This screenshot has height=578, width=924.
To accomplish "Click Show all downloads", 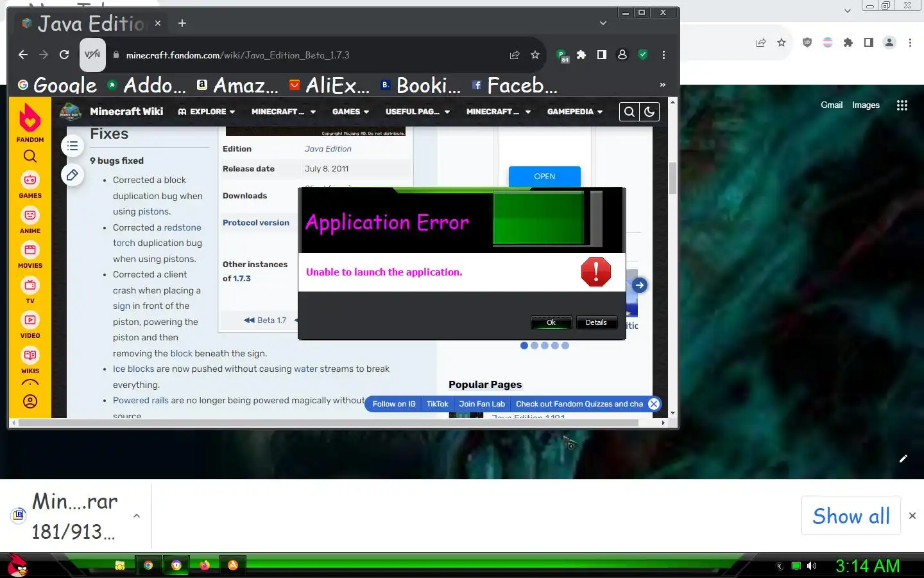I will coord(851,516).
